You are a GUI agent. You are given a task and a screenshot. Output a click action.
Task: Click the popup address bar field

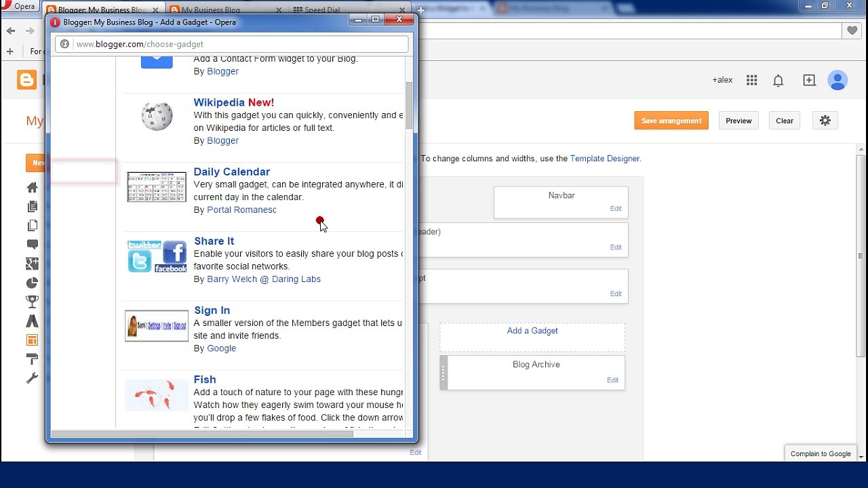coord(232,44)
